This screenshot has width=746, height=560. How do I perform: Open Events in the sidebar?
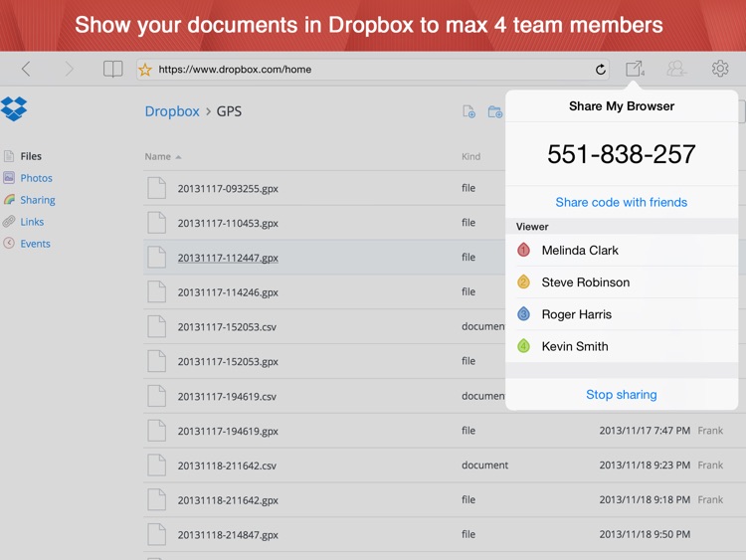point(35,244)
